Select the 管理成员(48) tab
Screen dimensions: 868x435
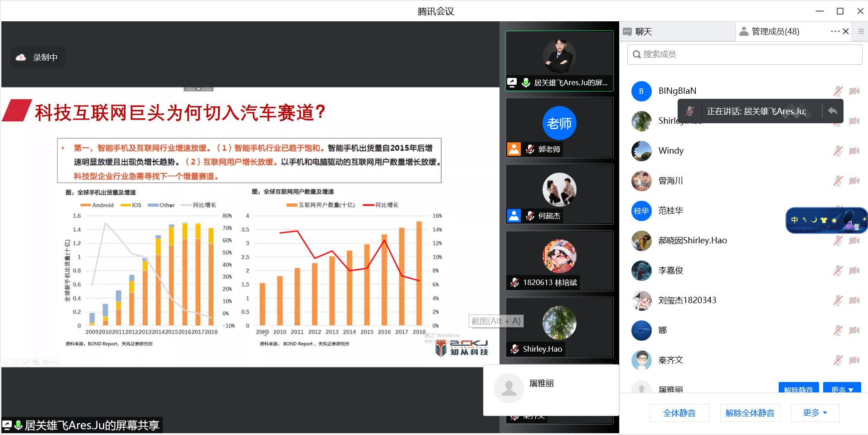pyautogui.click(x=775, y=32)
